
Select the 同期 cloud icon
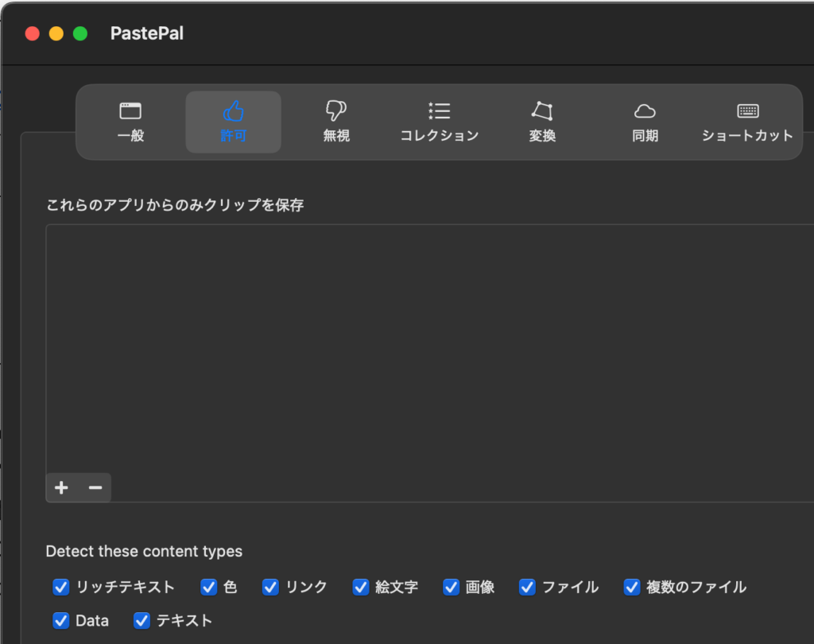645,111
